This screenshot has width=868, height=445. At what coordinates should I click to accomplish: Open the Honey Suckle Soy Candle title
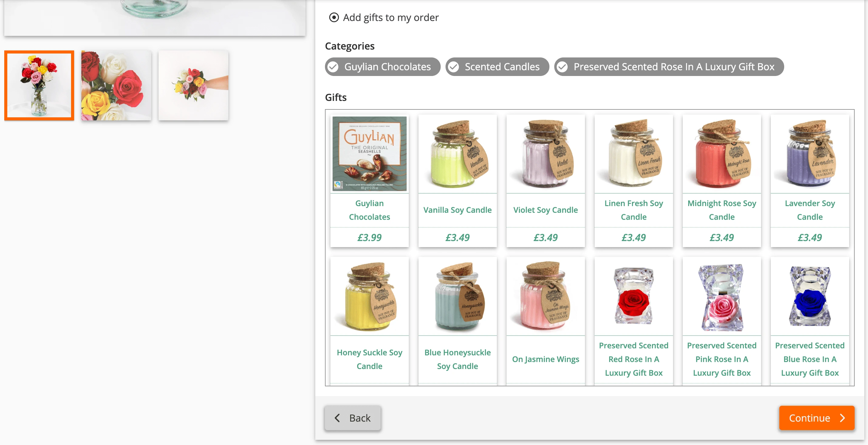[369, 359]
